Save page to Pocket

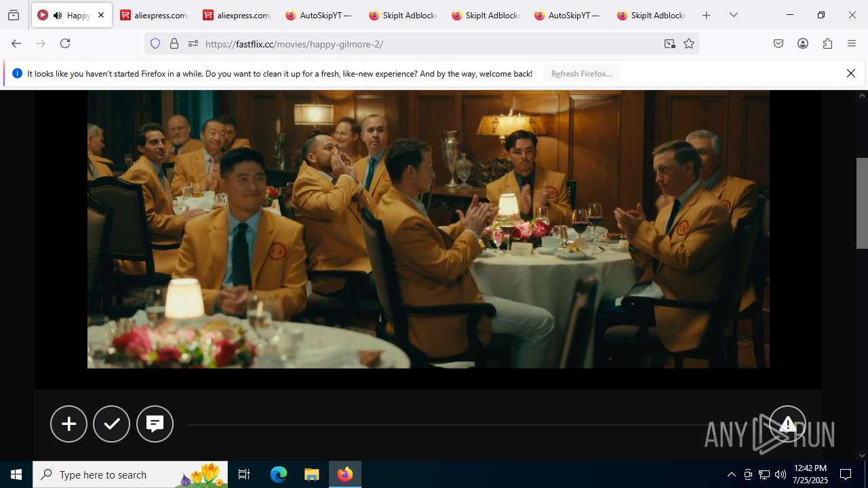[x=778, y=43]
